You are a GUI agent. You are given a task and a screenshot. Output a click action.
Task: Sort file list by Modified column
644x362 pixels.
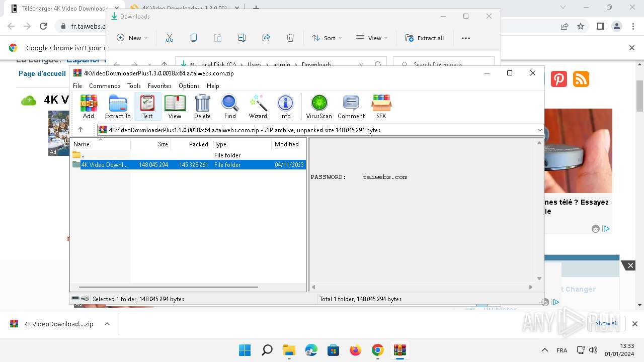pyautogui.click(x=289, y=144)
